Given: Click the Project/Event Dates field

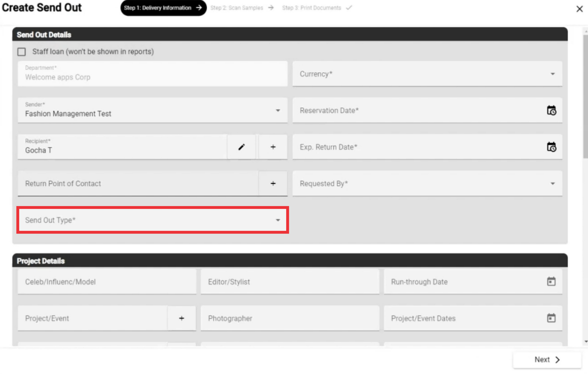Looking at the screenshot, I should 473,318.
